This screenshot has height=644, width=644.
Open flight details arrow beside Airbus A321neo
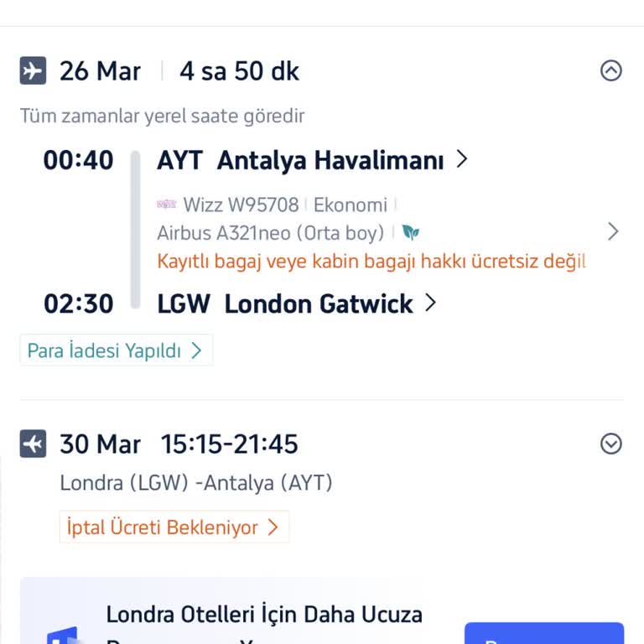tap(613, 232)
